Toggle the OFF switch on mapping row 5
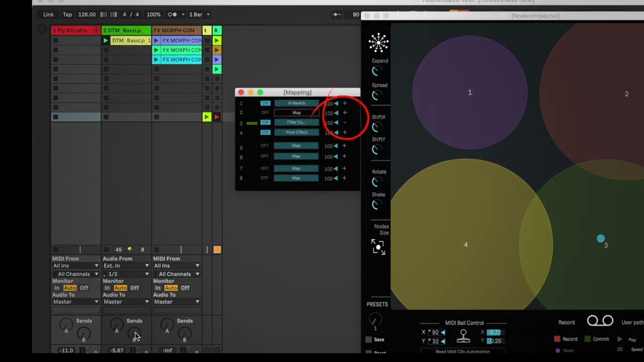Image resolution: width=644 pixels, height=362 pixels. [265, 146]
